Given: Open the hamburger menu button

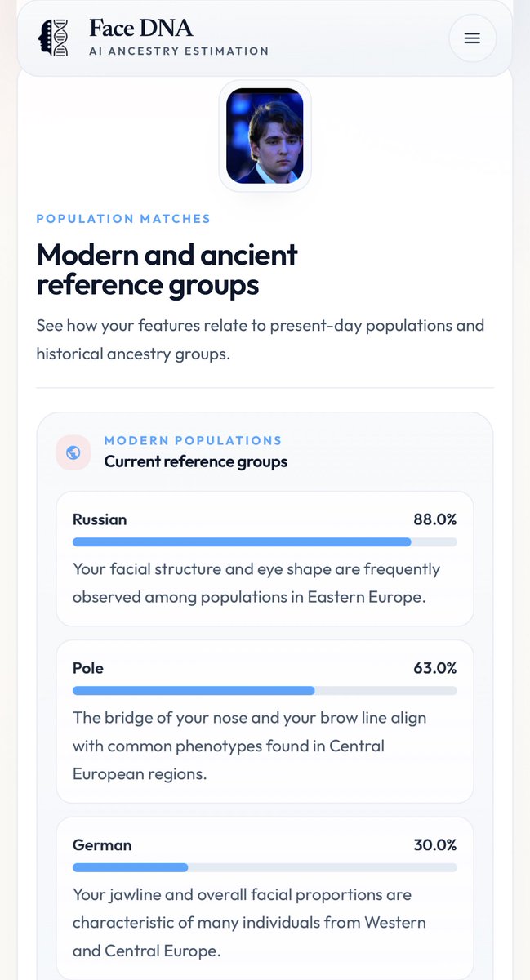Looking at the screenshot, I should (x=472, y=38).
